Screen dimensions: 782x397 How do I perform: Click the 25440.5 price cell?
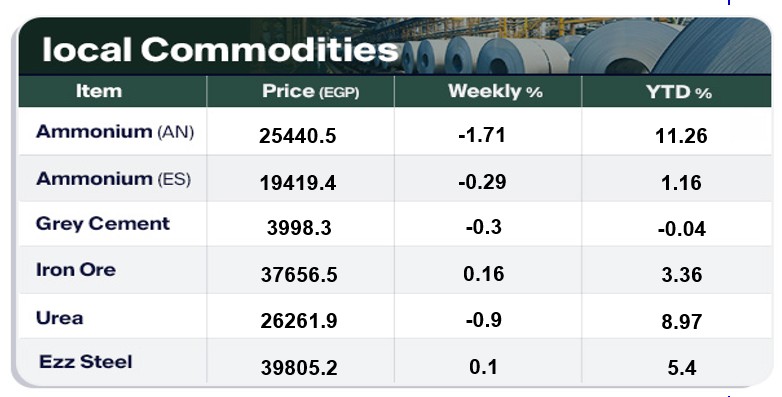298,136
